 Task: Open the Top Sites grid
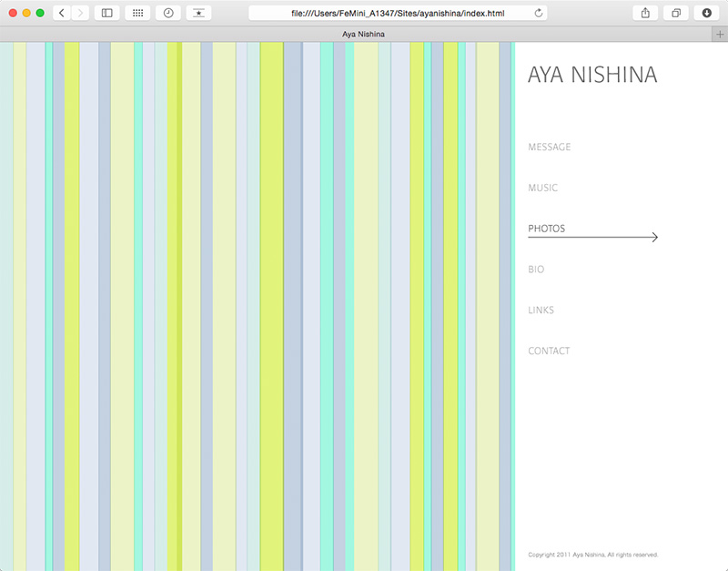click(137, 13)
